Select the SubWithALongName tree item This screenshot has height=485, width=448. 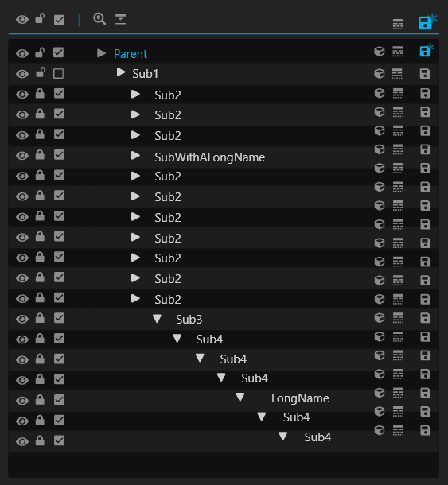209,157
